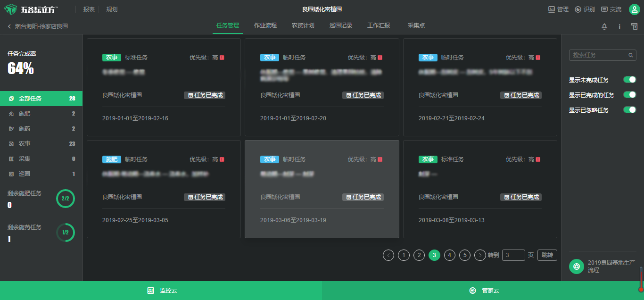This screenshot has width=644, height=300.
Task: Disable the 显示已完成的任务 switch
Action: [x=629, y=94]
